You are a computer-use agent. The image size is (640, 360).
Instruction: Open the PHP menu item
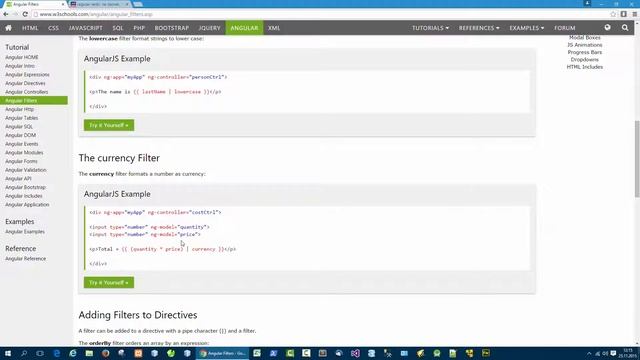139,28
